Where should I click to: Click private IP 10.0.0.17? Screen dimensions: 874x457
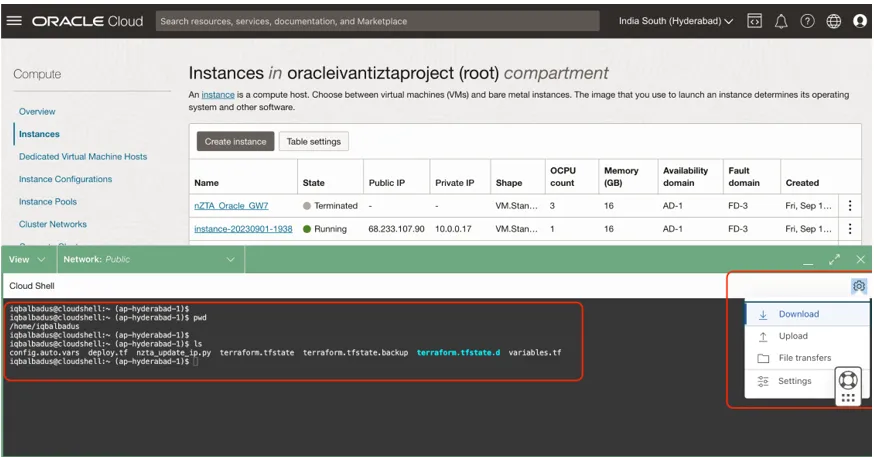[453, 228]
